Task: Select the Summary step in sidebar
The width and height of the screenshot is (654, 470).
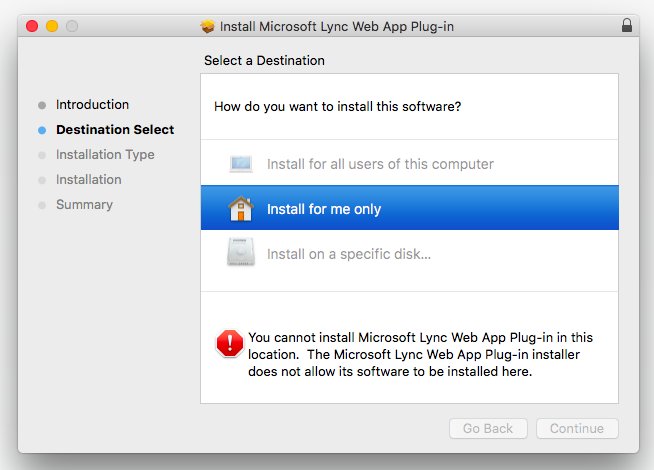Action: (84, 205)
